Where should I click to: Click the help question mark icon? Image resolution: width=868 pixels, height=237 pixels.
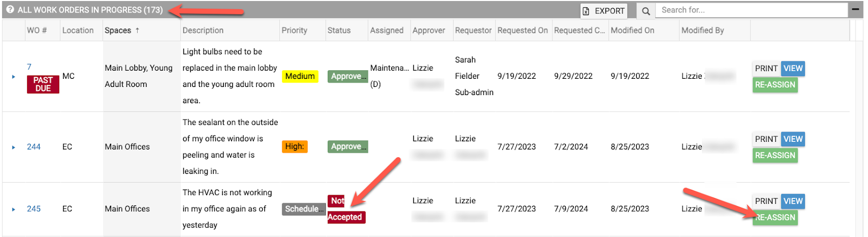point(10,10)
